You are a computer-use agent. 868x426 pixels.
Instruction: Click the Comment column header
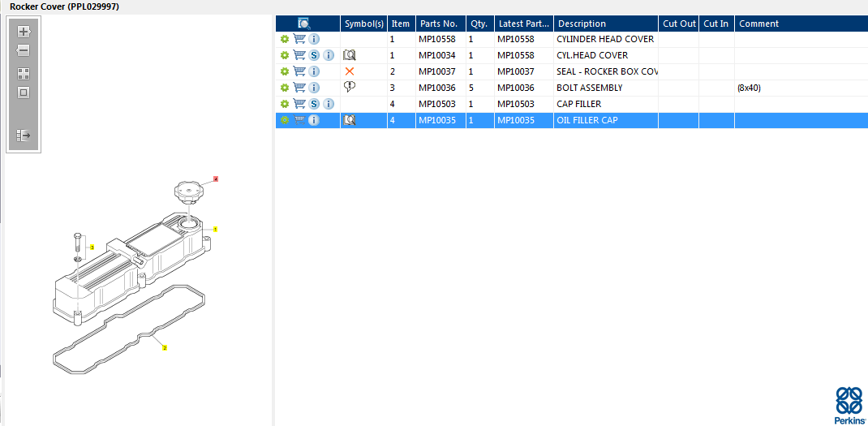point(801,24)
